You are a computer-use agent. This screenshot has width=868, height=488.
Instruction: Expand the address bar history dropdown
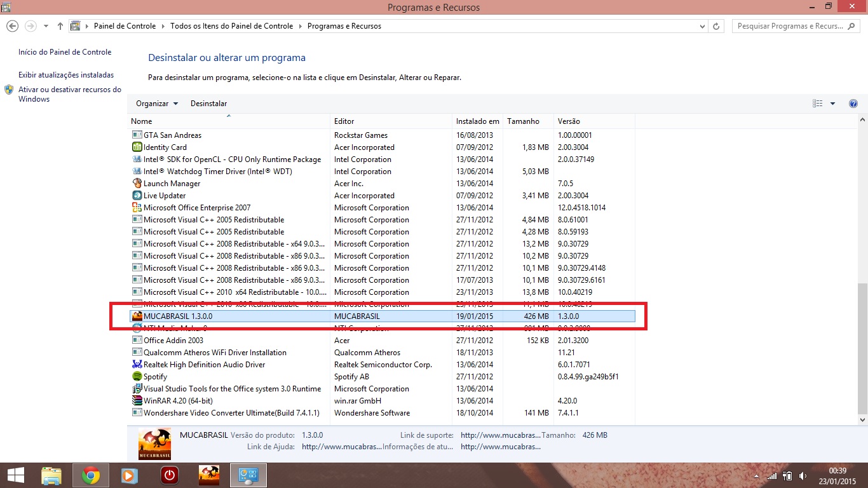702,26
